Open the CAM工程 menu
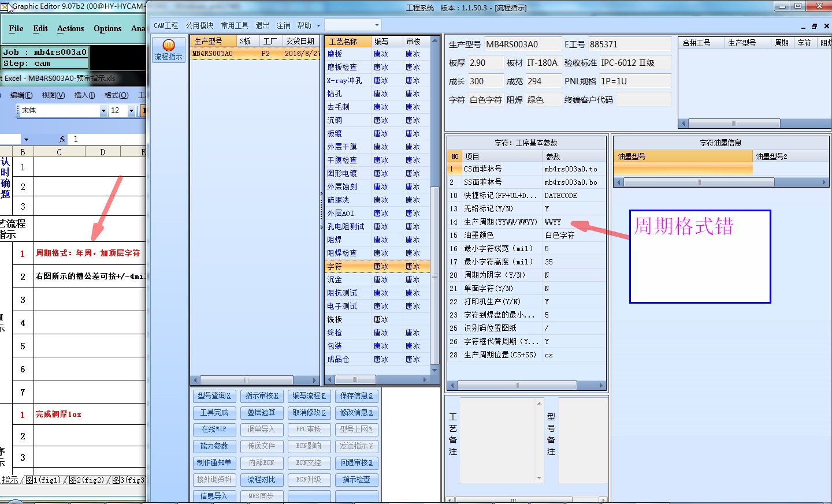This screenshot has width=832, height=504. [166, 25]
